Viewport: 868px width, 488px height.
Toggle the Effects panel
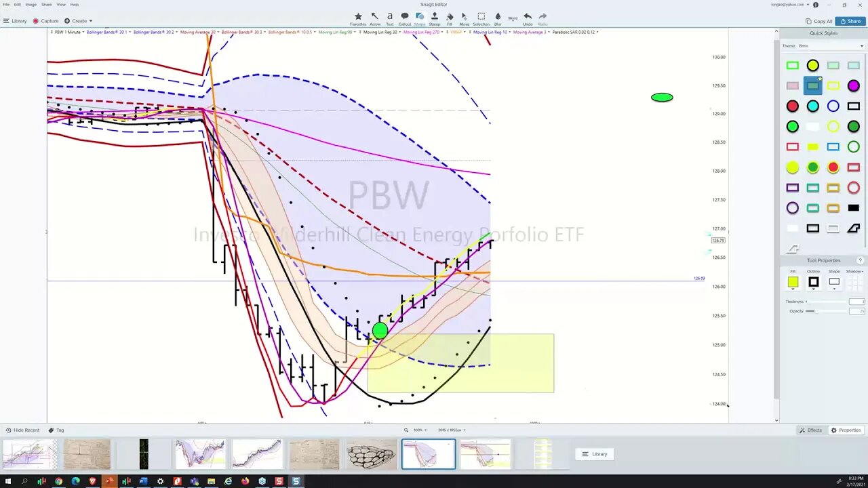(x=811, y=430)
